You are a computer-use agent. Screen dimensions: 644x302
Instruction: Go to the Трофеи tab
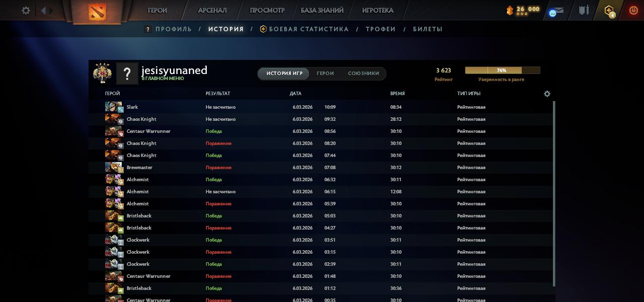[380, 29]
